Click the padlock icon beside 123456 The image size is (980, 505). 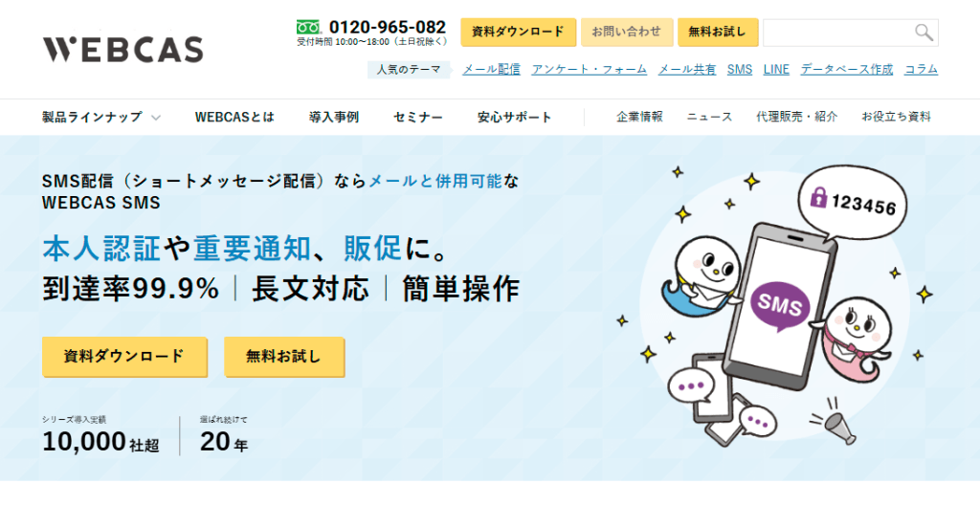click(818, 197)
